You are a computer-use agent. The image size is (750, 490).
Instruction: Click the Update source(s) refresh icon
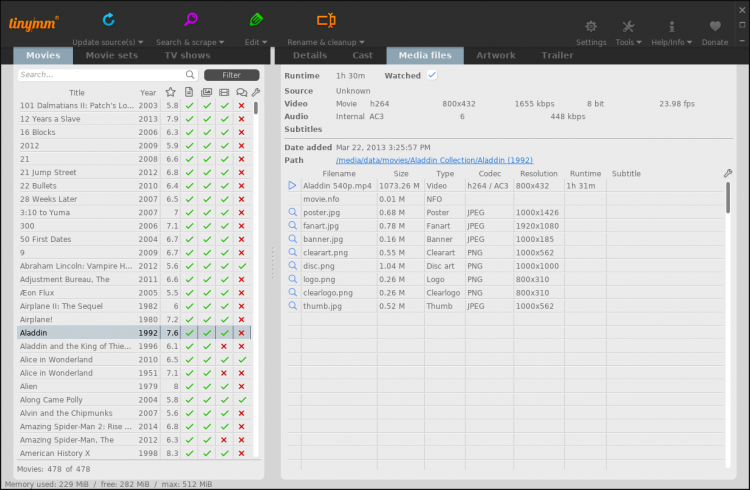(x=108, y=19)
